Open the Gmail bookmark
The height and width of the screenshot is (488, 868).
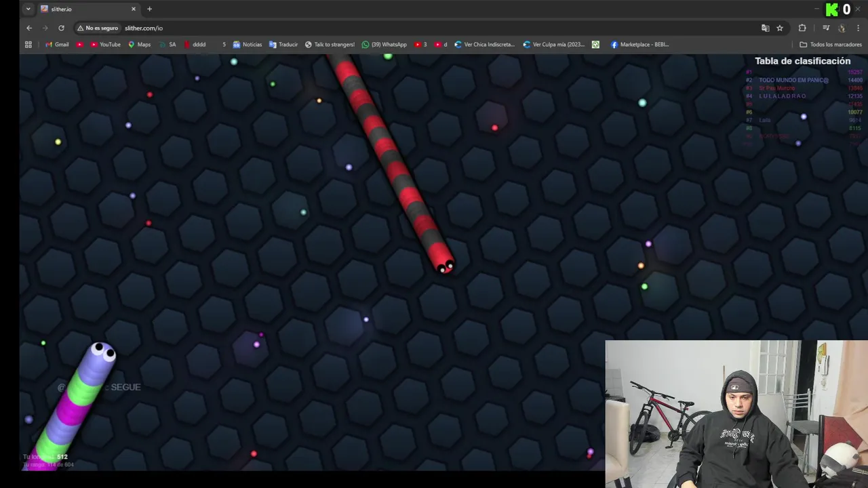point(57,44)
